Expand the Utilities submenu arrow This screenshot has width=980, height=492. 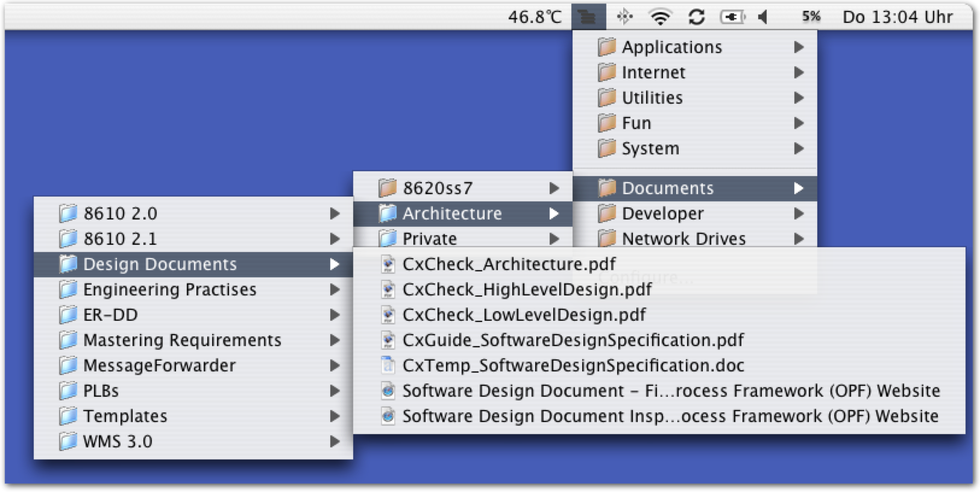tap(799, 98)
